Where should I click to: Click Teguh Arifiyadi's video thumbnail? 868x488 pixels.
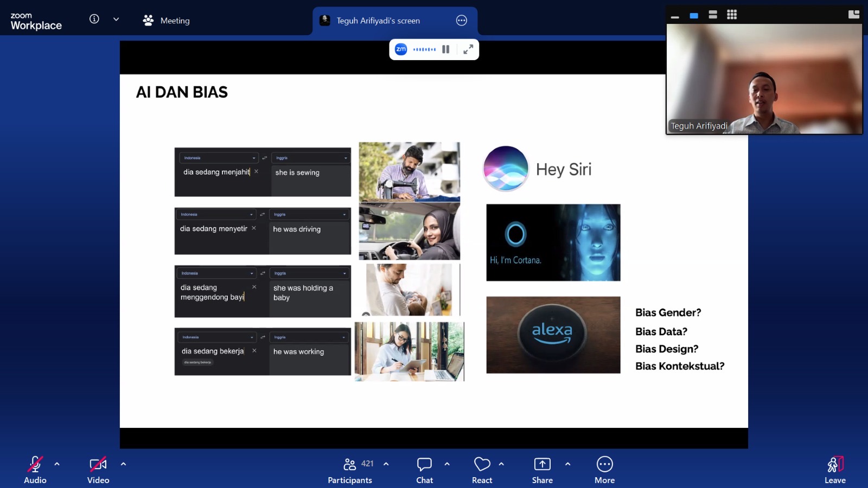764,79
